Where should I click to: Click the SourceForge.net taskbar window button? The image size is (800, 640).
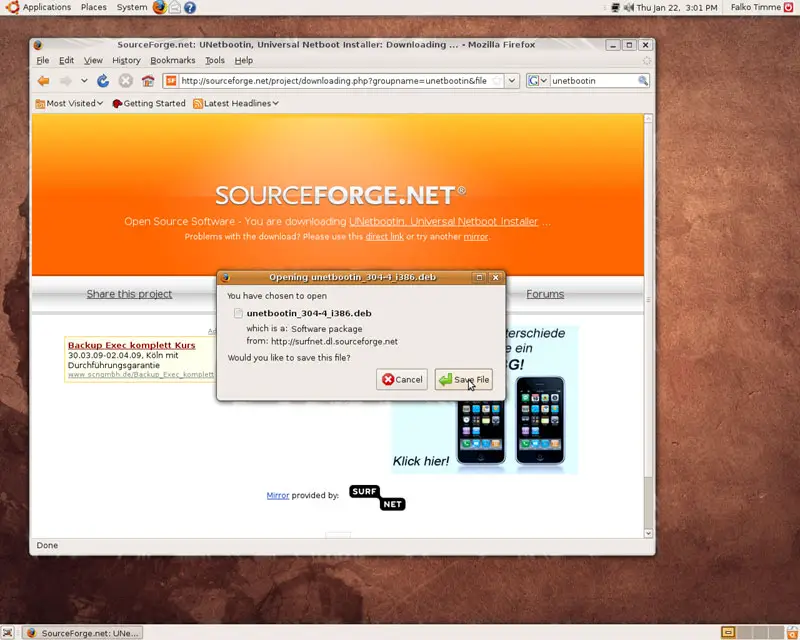click(83, 633)
